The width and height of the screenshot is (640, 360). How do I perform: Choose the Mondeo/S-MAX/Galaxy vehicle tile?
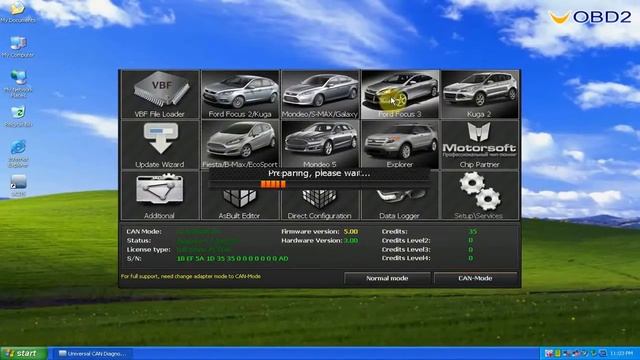(x=320, y=95)
